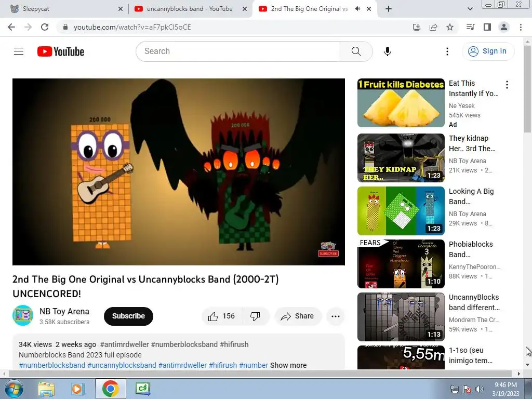View site security lock icon

tap(65, 27)
